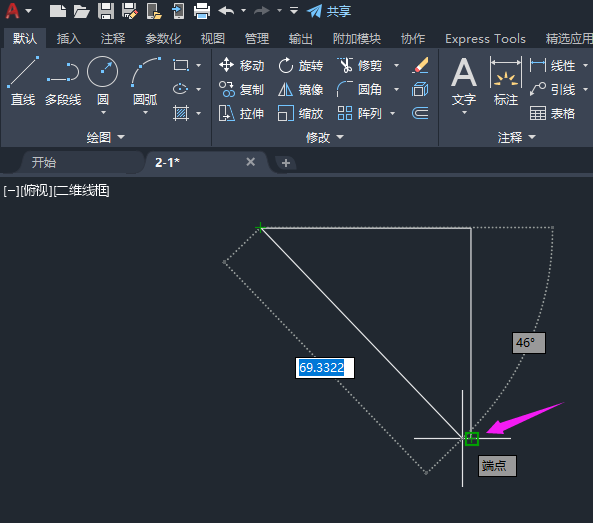
Task: Activate the 旋转 rotate command
Action: [x=301, y=65]
